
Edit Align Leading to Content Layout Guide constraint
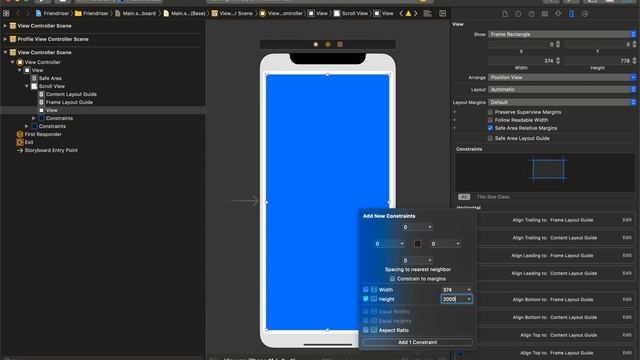[x=627, y=273]
